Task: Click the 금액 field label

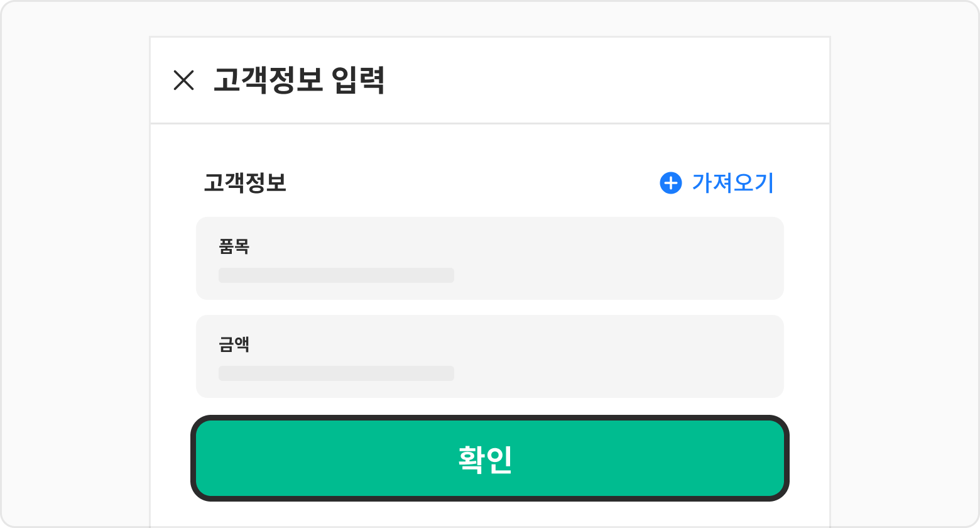Action: coord(234,344)
